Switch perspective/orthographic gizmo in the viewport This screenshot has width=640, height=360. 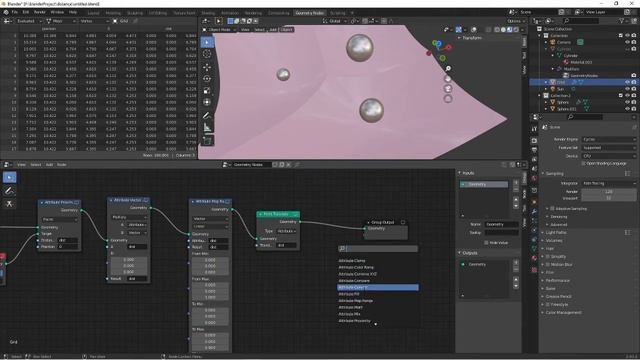(448, 98)
